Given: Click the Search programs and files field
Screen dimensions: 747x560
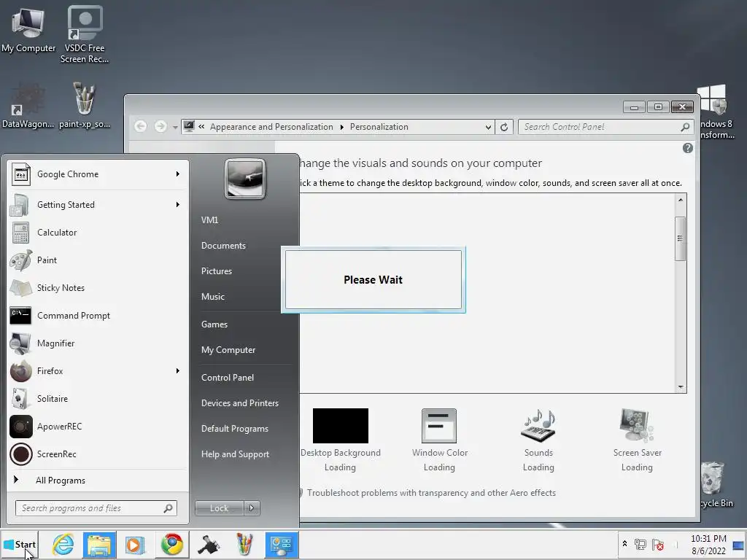Looking at the screenshot, I should (x=96, y=508).
